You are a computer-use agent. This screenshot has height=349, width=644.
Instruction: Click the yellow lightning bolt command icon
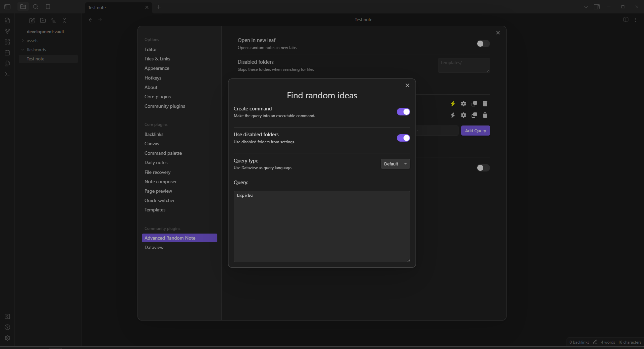tap(453, 104)
